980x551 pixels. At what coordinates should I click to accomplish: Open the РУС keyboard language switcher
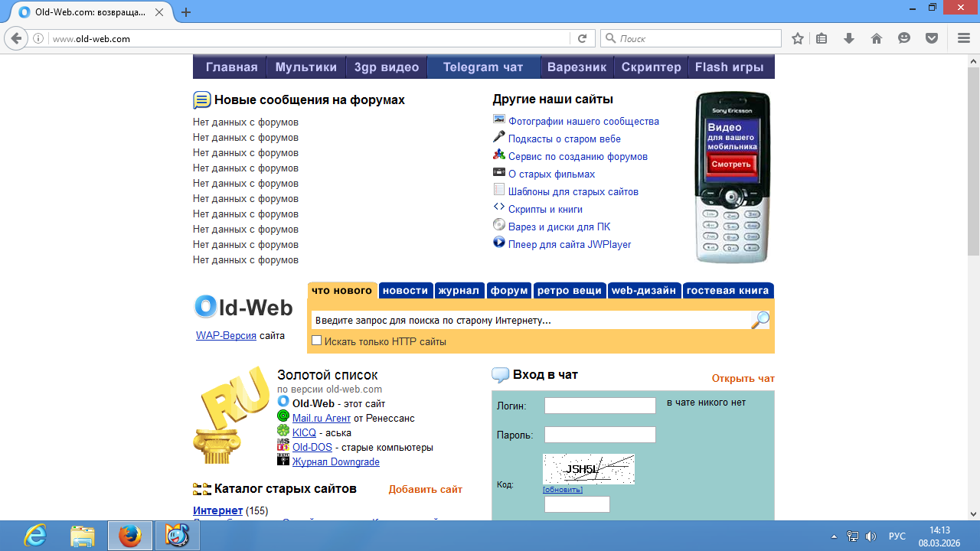point(897,536)
